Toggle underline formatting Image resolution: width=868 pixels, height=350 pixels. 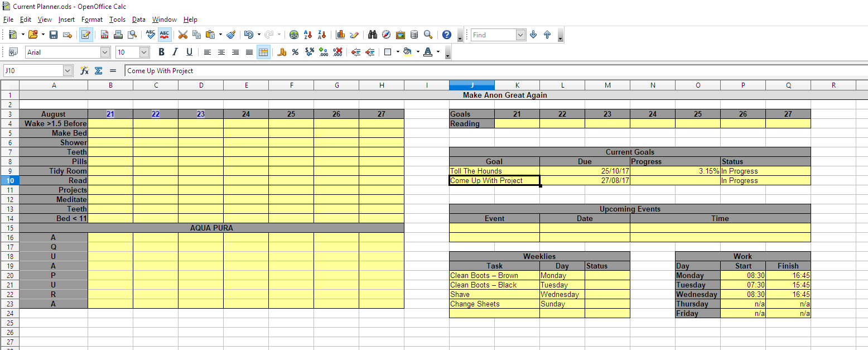pyautogui.click(x=189, y=52)
